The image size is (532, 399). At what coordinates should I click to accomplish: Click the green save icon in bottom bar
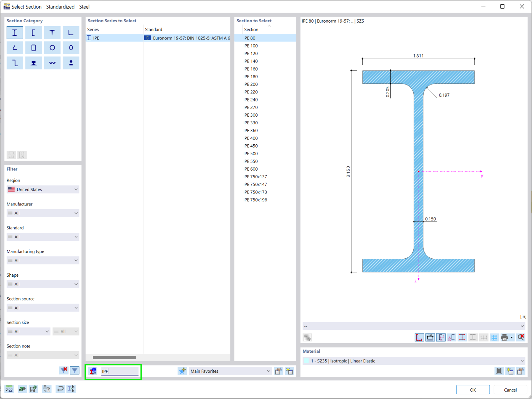click(x=33, y=389)
